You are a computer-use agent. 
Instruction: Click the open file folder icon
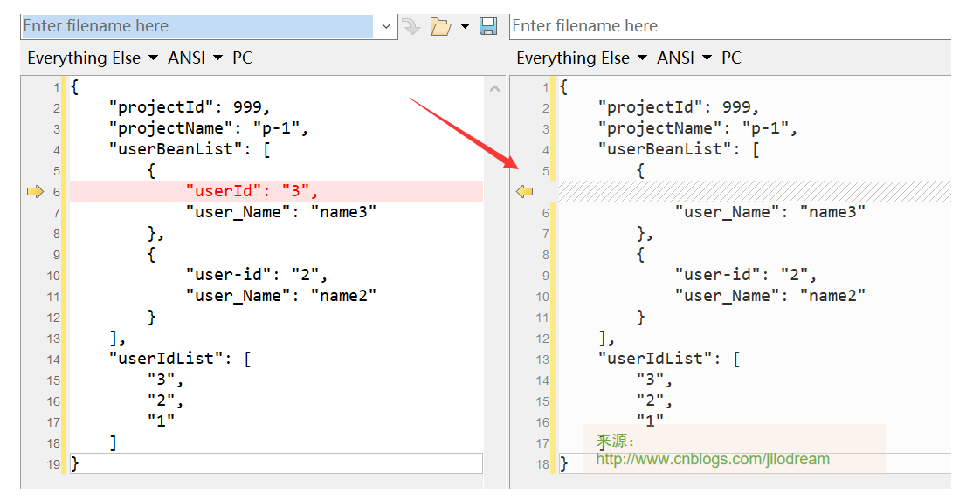coord(440,27)
